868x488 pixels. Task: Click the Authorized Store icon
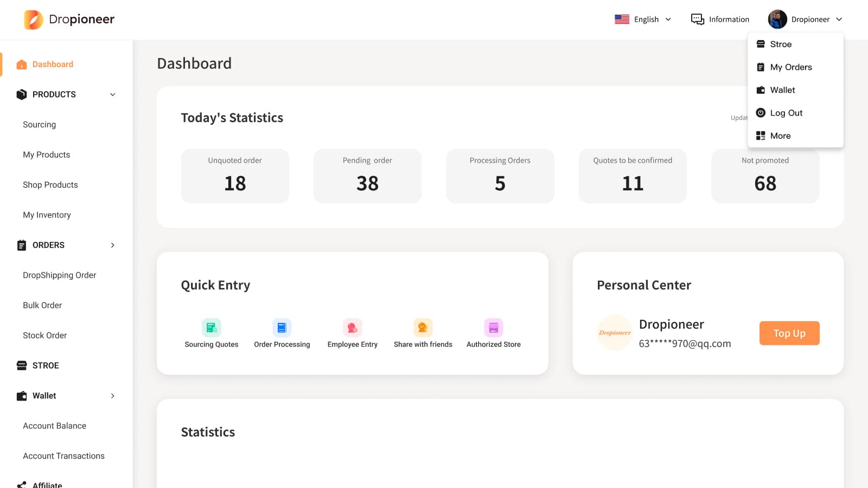coord(493,328)
